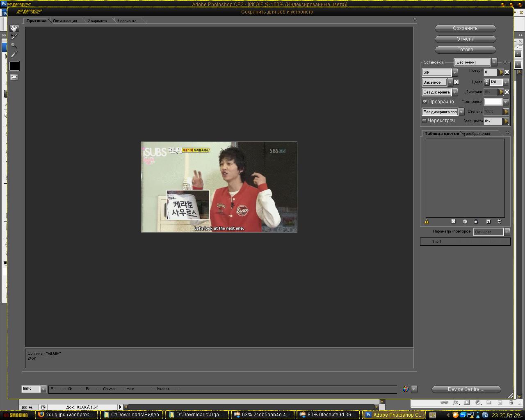Open the GIF file format dropdown
Viewport: 525px width, 420px height.
(455, 72)
